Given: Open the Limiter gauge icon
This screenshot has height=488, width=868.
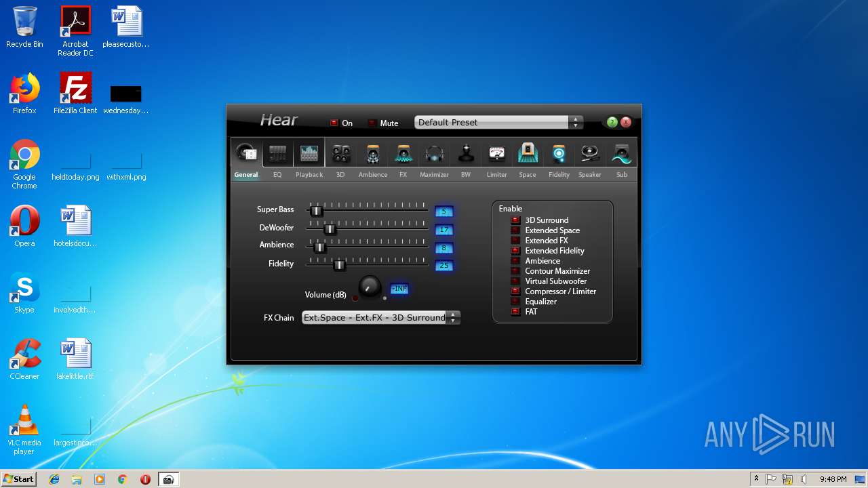Looking at the screenshot, I should tap(497, 155).
